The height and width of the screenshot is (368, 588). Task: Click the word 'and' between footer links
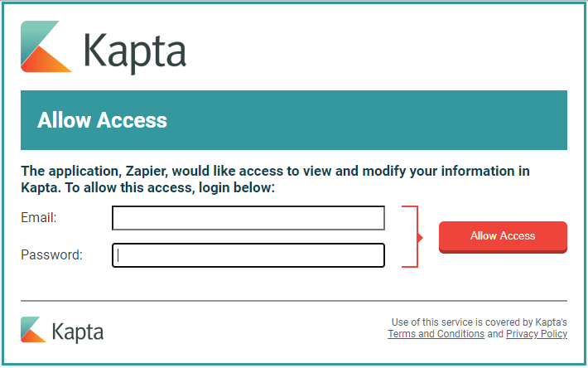tap(494, 334)
